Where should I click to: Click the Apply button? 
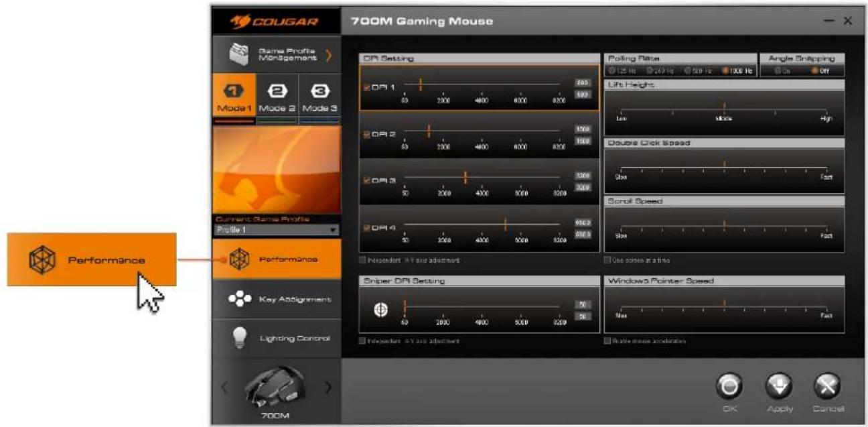point(779,387)
